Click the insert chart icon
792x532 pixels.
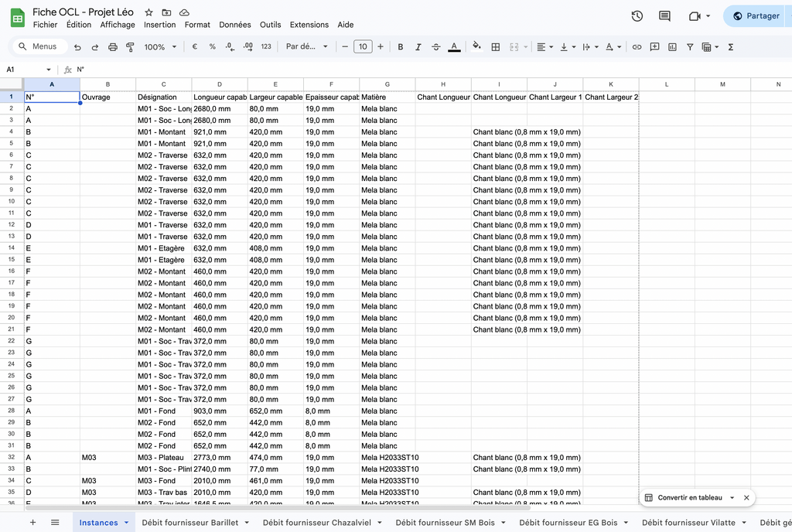pyautogui.click(x=672, y=47)
